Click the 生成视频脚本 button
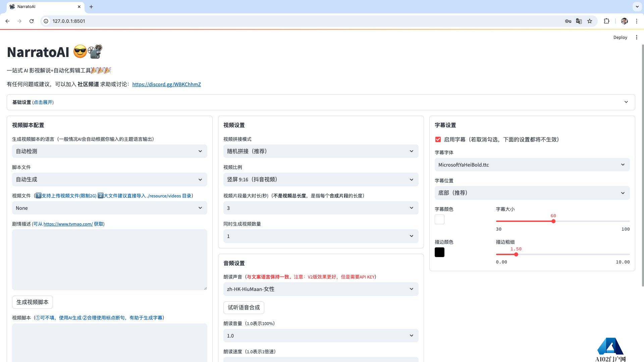Viewport: 644px width, 362px height. click(x=33, y=302)
